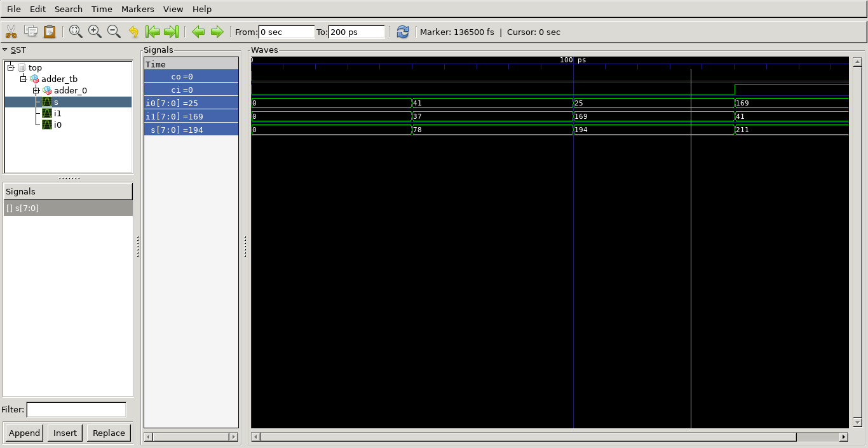This screenshot has height=448, width=868.
Task: Click value 37 in i1 waveform
Action: click(x=418, y=116)
